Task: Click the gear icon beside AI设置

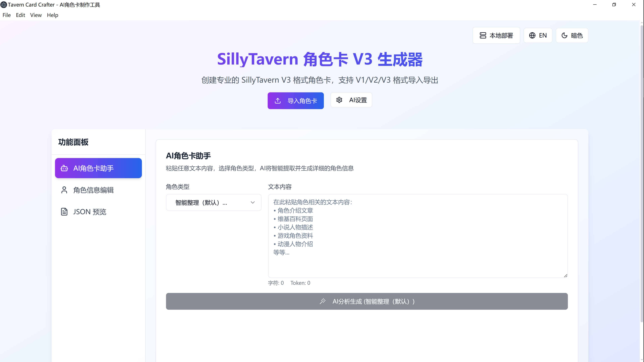Action: pos(339,100)
